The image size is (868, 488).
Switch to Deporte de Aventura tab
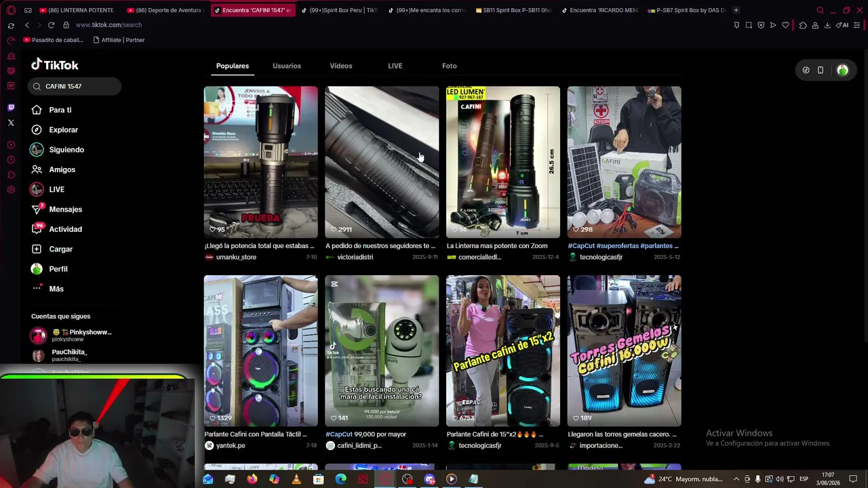tap(166, 10)
